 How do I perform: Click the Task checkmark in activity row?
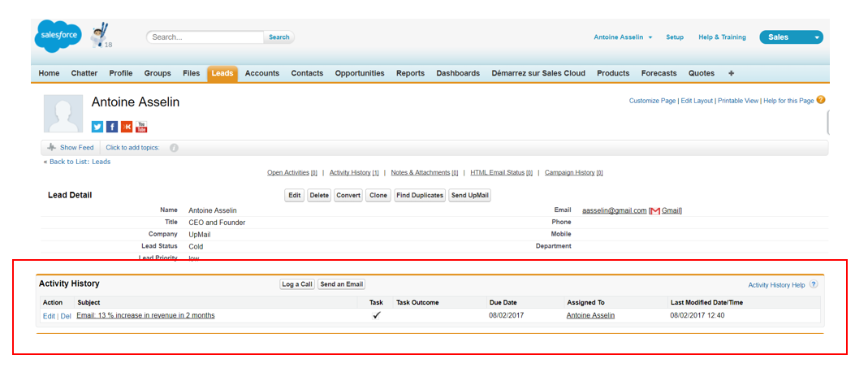(377, 315)
